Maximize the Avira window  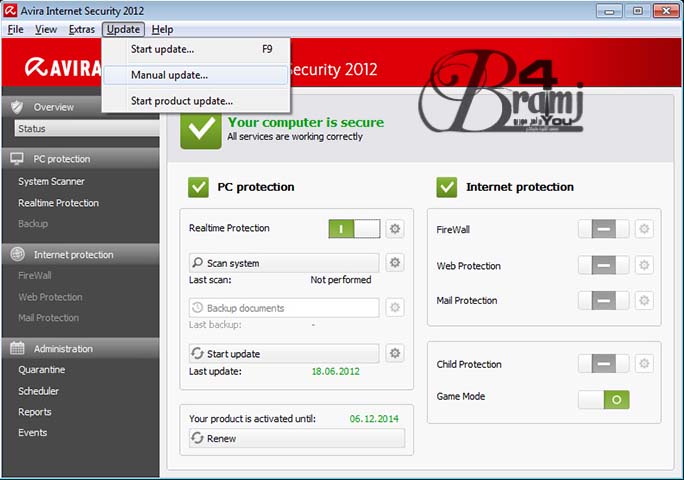(637, 11)
